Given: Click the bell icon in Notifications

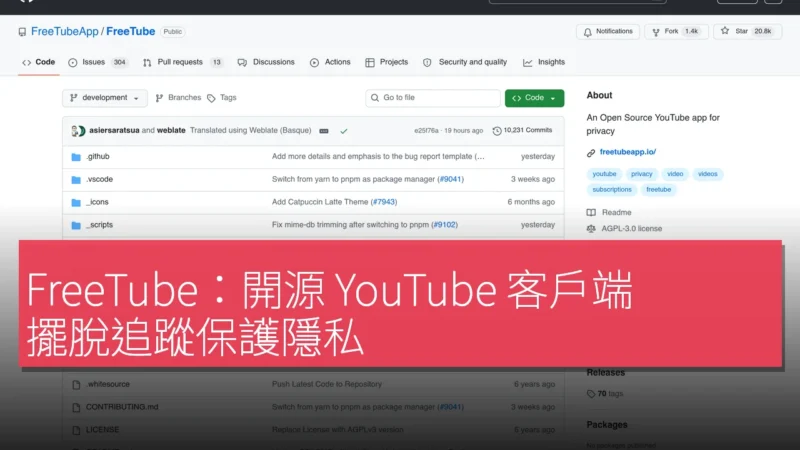Looking at the screenshot, I should (x=588, y=32).
